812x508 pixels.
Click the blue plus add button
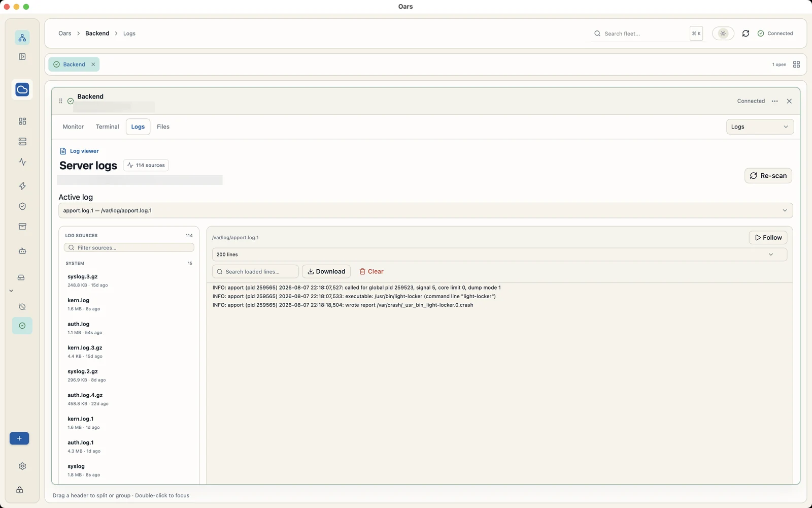tap(19, 438)
